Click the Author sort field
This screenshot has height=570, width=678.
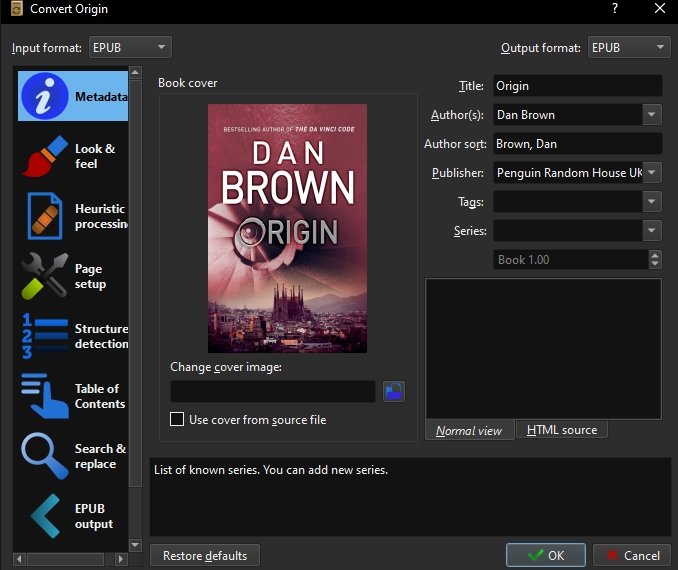(x=578, y=144)
